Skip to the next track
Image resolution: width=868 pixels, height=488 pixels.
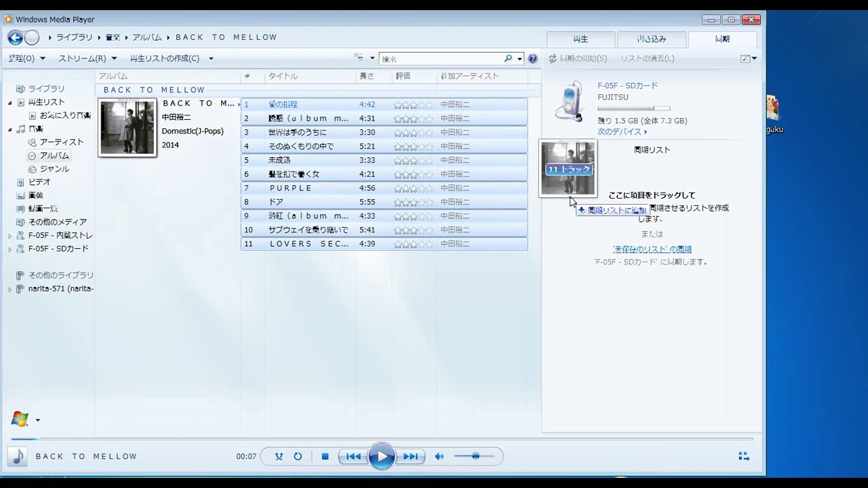click(410, 457)
